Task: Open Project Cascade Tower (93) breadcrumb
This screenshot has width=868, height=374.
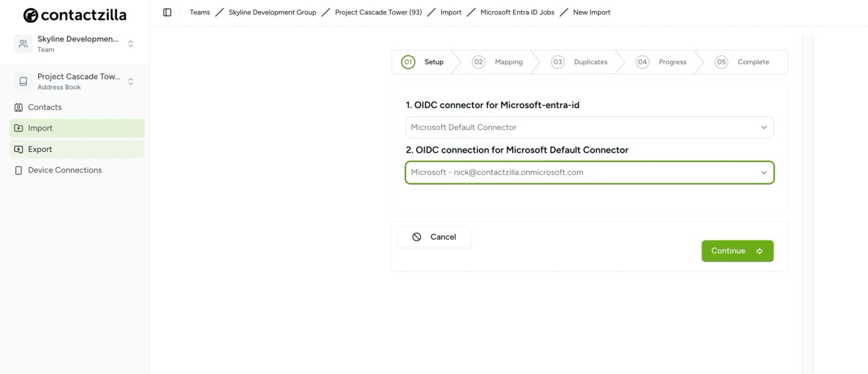Action: 378,12
